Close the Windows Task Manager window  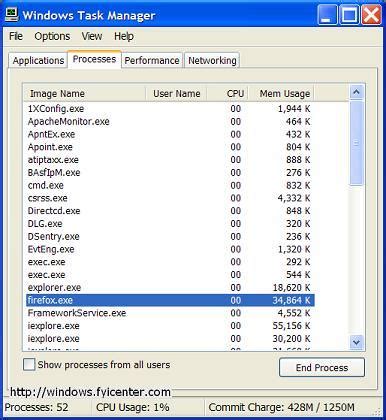click(371, 15)
